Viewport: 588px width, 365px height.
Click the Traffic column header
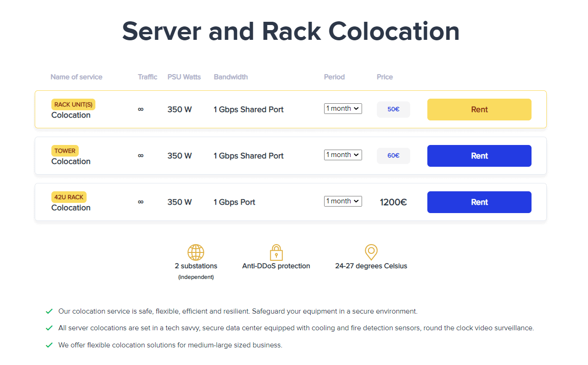148,77
